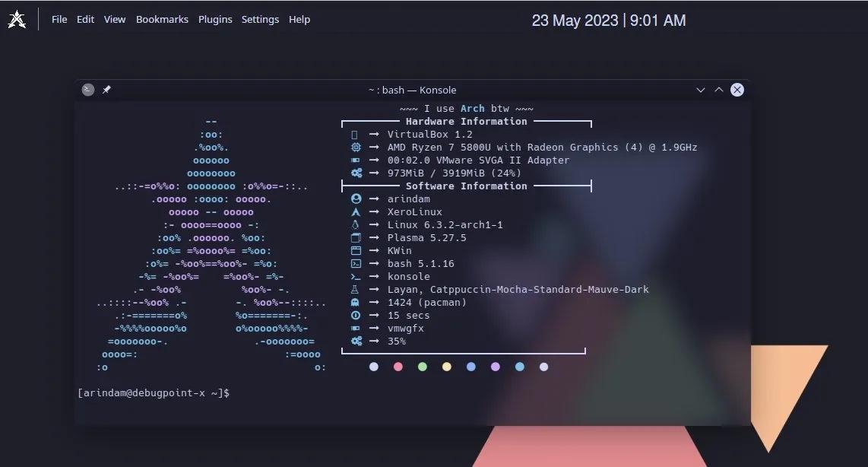Screen dimensions: 868x467
Task: Click the memory icon next to 973MiB usage
Action: pos(356,173)
